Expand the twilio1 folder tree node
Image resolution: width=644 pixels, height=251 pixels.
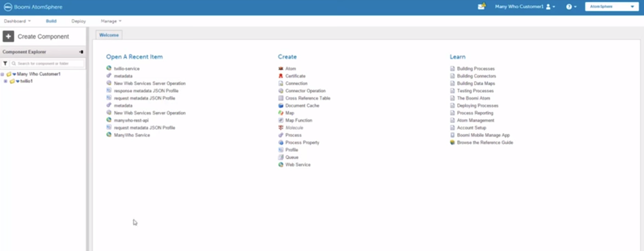[5, 81]
